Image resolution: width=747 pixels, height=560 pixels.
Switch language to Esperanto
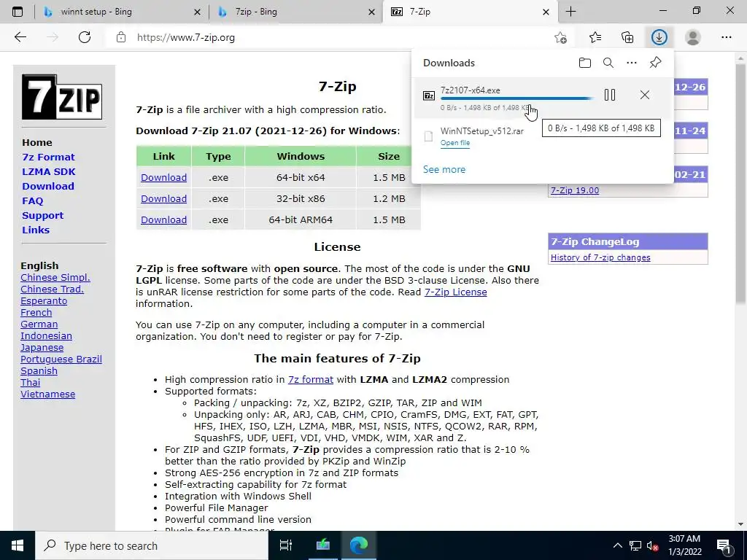pos(44,301)
